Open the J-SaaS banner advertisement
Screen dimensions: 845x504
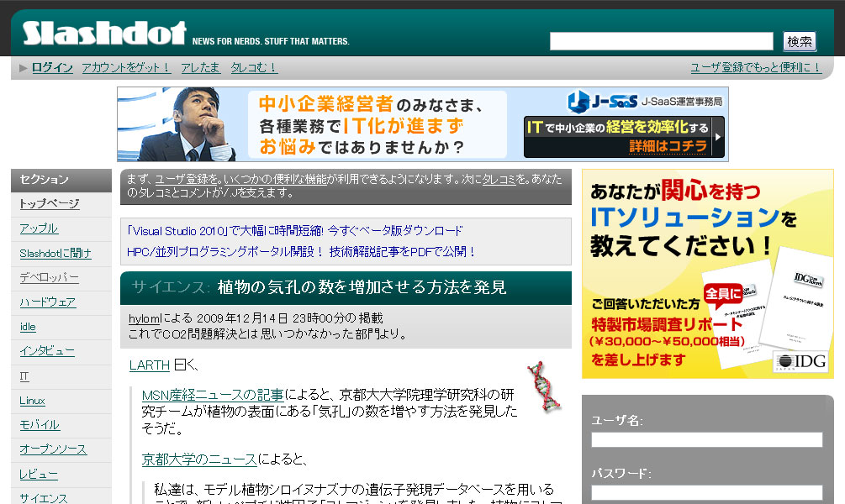(x=422, y=124)
